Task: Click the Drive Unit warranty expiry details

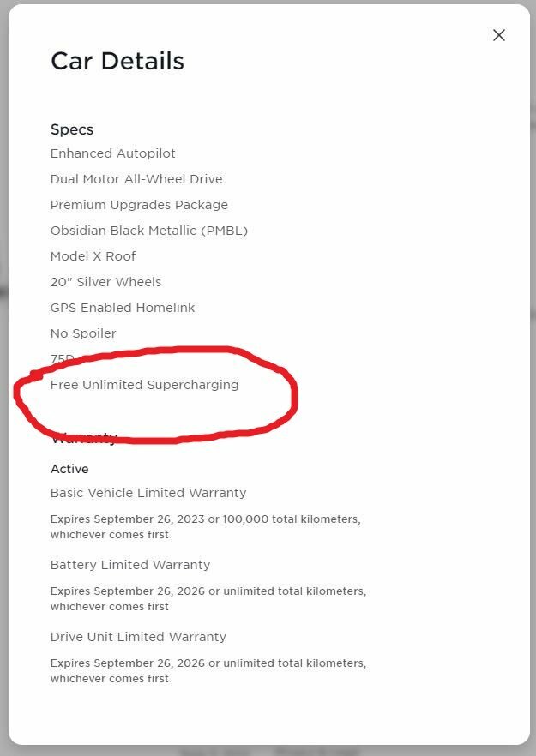Action: pyautogui.click(x=208, y=670)
